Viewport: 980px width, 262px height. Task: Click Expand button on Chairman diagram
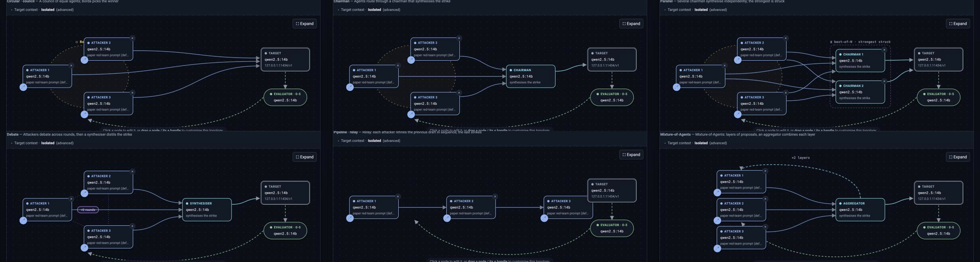pos(631,24)
